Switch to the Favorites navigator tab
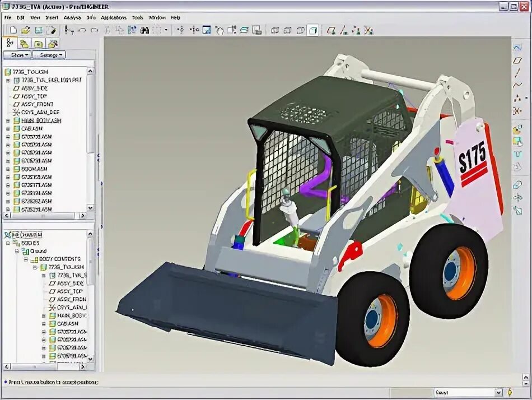 38,44
